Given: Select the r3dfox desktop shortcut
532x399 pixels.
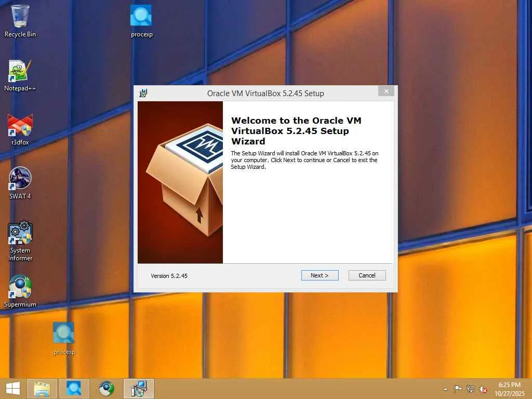Looking at the screenshot, I should pyautogui.click(x=20, y=129).
